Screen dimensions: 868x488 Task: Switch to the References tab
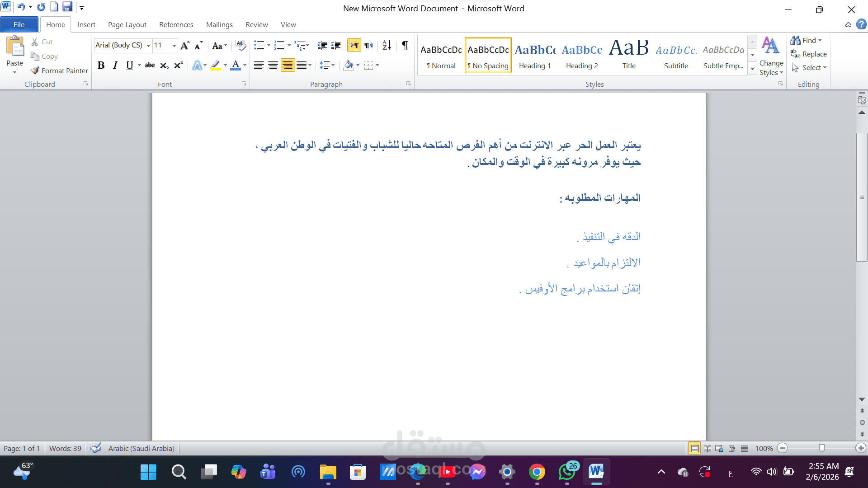176,24
